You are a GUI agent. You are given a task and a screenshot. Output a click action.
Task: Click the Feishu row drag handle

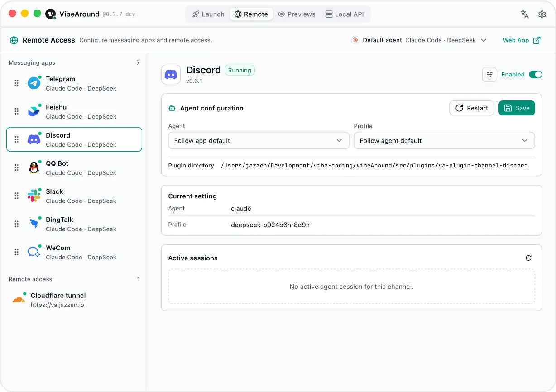click(16, 111)
